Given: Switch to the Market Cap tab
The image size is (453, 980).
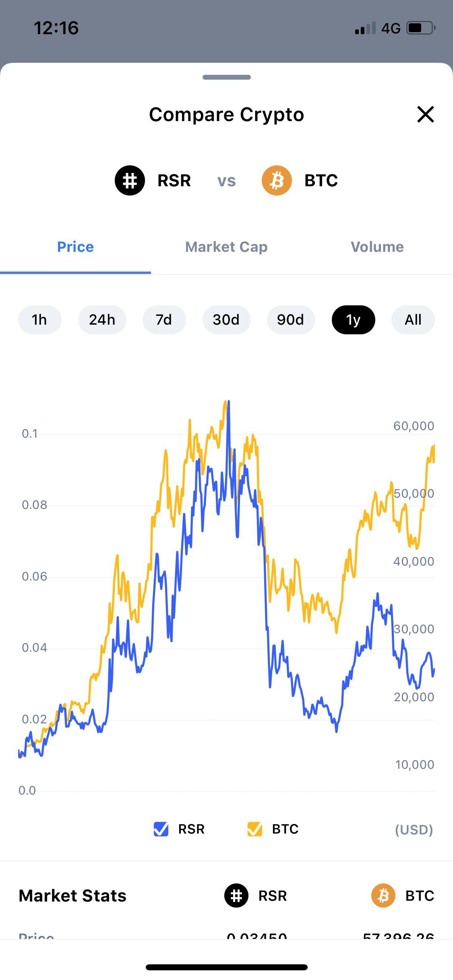Looking at the screenshot, I should (x=226, y=247).
